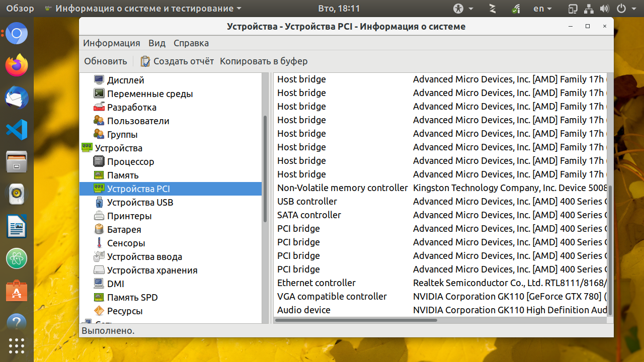
Task: Open the 'en' keyboard layout dropdown
Action: (542, 9)
